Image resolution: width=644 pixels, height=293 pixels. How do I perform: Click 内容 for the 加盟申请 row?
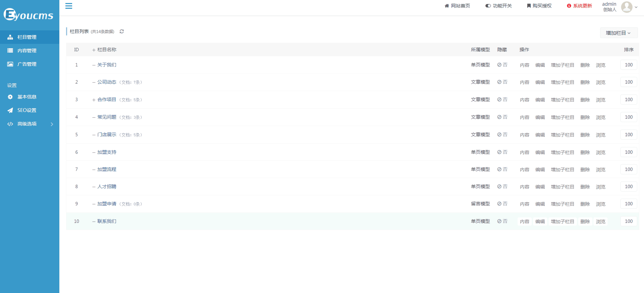pyautogui.click(x=524, y=204)
